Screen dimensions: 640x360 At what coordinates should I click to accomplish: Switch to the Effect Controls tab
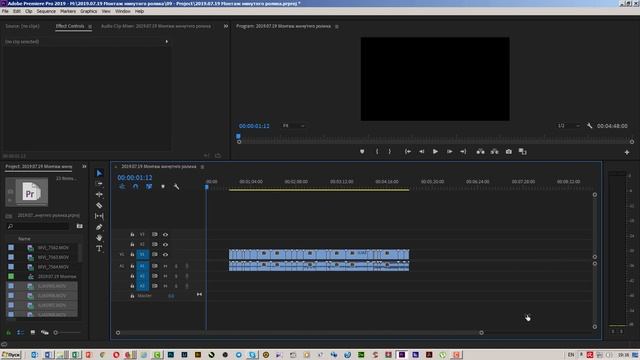click(x=70, y=26)
